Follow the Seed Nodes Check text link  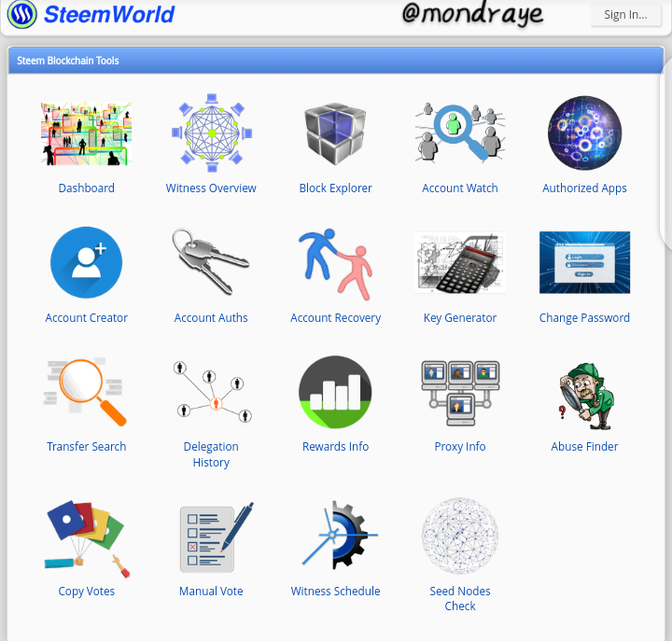[460, 599]
